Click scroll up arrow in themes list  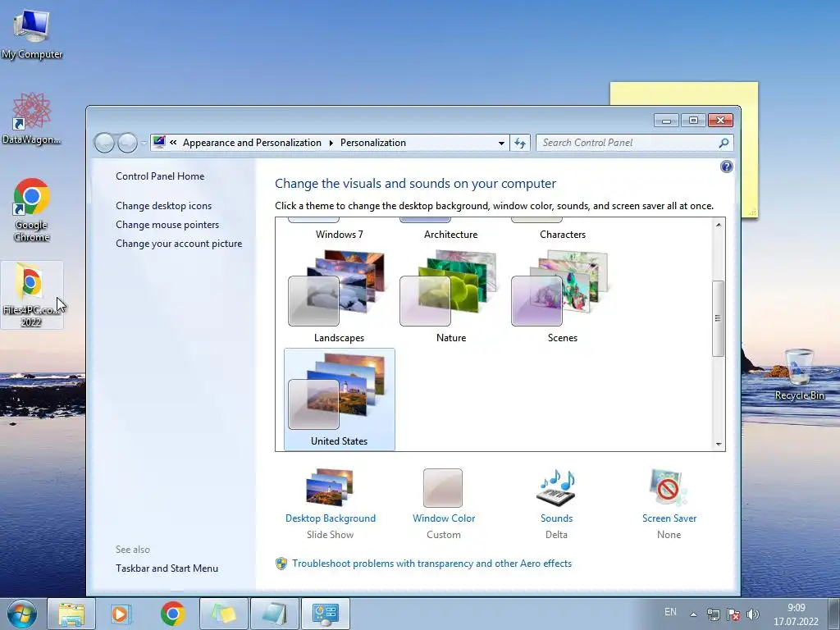tap(719, 225)
